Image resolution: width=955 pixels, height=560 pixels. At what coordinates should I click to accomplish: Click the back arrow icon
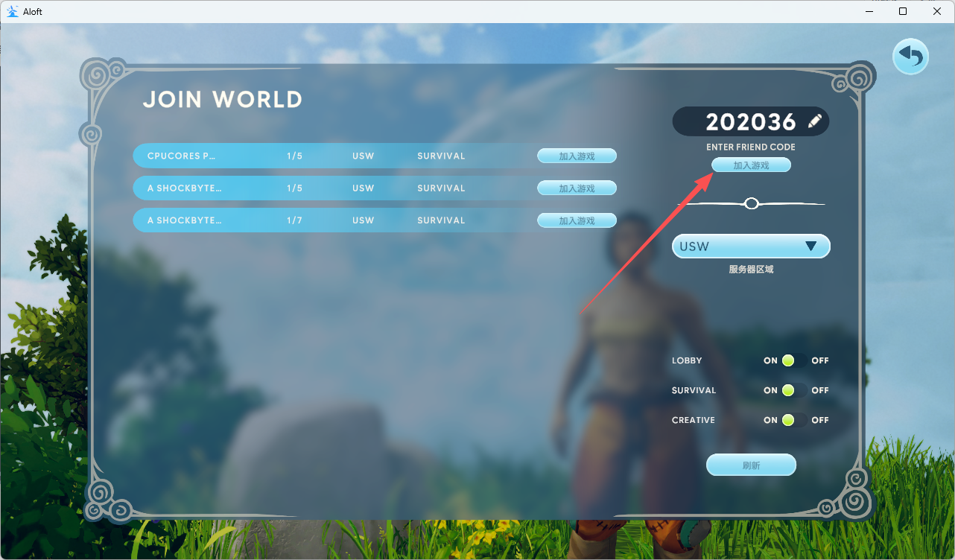pos(910,57)
